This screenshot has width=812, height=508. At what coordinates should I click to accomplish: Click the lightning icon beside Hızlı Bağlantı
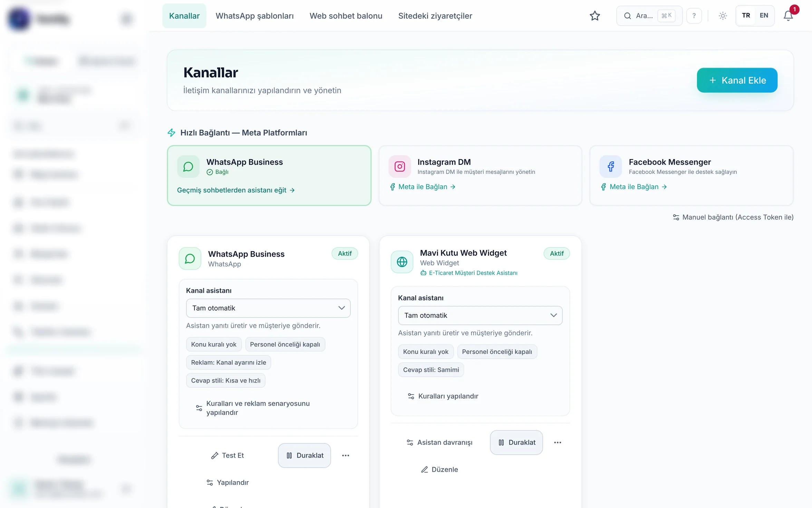pyautogui.click(x=172, y=133)
